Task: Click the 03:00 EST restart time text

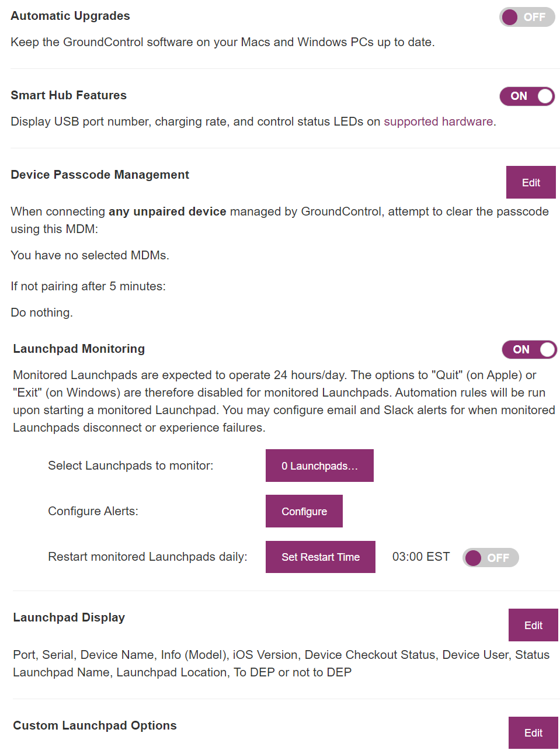Action: tap(421, 557)
